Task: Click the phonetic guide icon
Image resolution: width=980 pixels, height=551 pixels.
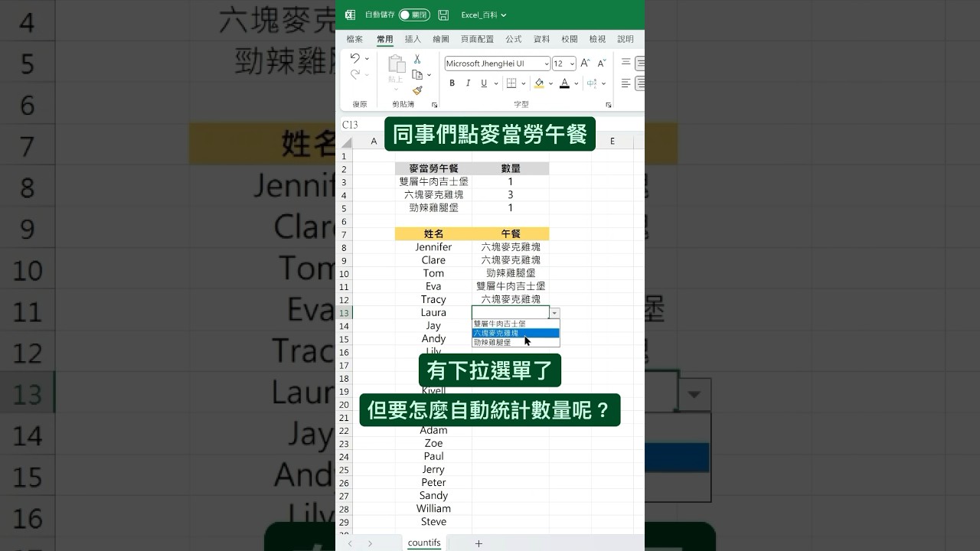Action: tap(593, 83)
